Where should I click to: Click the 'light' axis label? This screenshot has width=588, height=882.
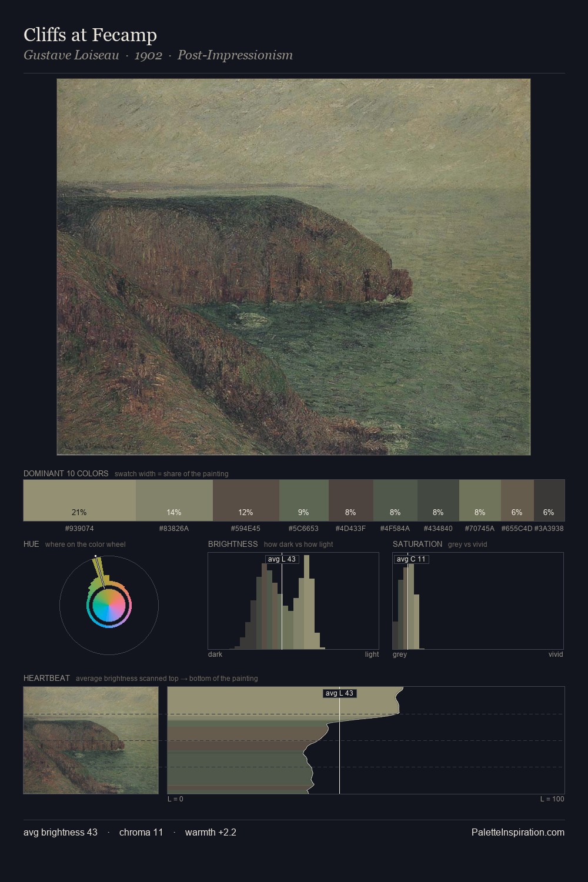[x=372, y=654]
